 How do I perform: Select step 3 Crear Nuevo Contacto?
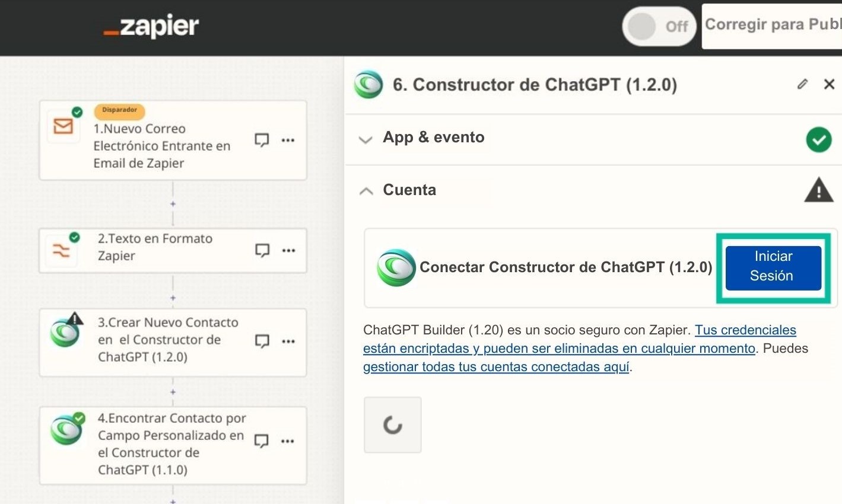(x=173, y=342)
